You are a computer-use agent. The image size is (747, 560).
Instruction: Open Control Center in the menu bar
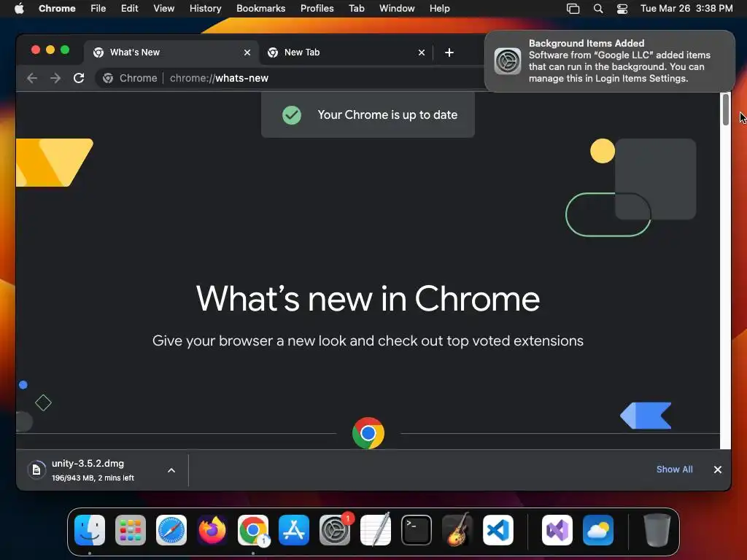click(x=622, y=9)
